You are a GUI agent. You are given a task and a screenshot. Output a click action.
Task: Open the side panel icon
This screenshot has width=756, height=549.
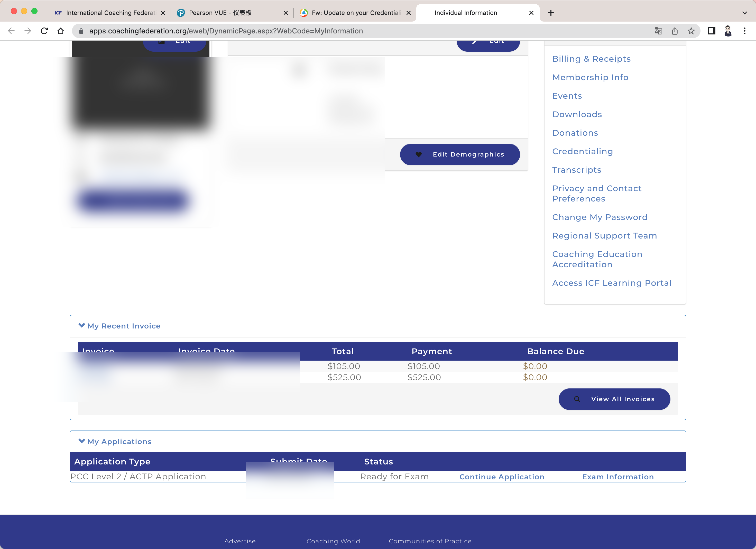tap(712, 31)
